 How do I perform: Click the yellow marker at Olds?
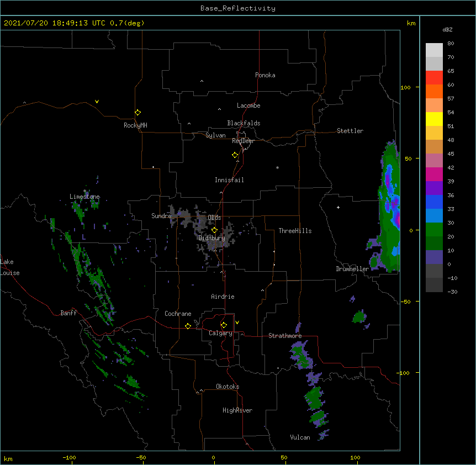point(214,230)
